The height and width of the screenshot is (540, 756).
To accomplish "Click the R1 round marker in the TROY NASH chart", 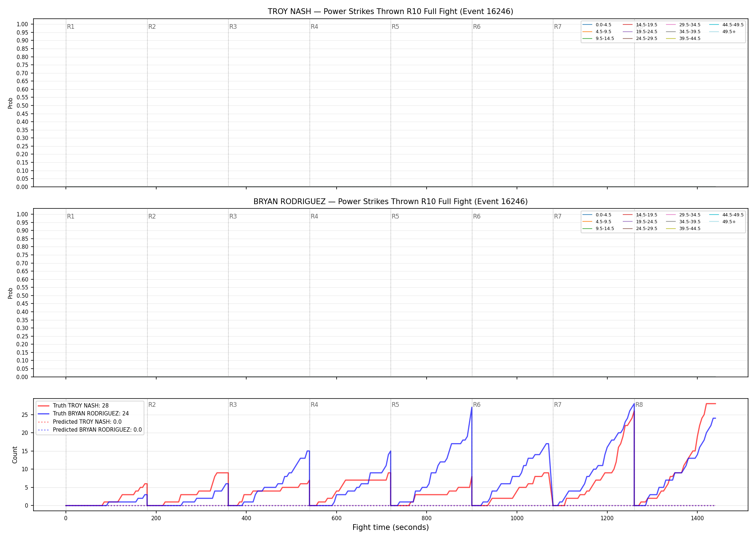I will click(71, 27).
